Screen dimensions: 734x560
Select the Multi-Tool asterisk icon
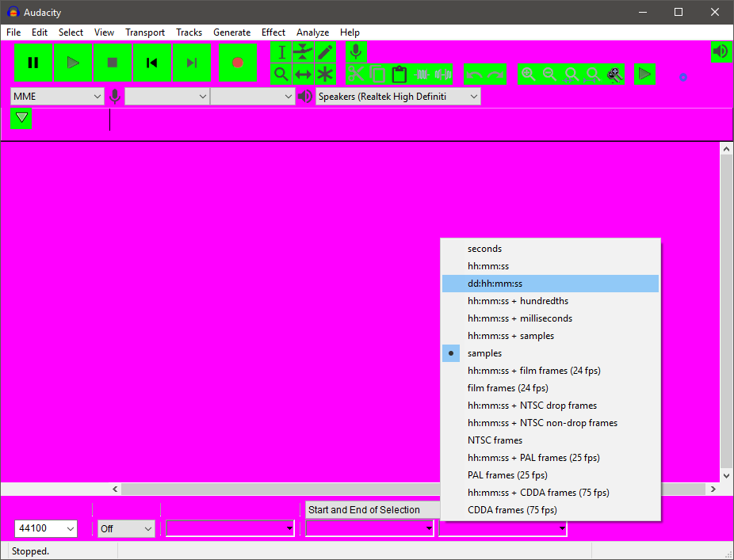click(325, 74)
